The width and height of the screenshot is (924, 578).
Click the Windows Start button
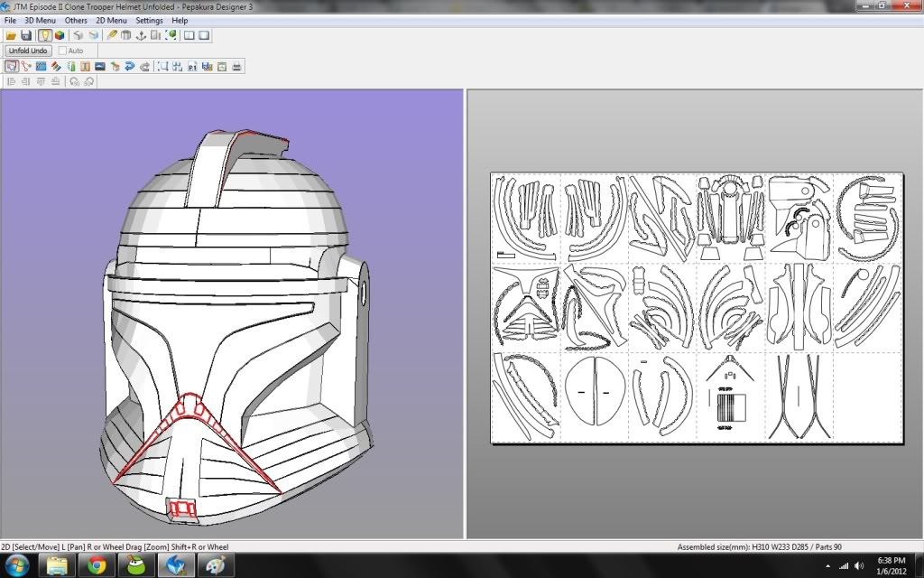click(x=17, y=565)
